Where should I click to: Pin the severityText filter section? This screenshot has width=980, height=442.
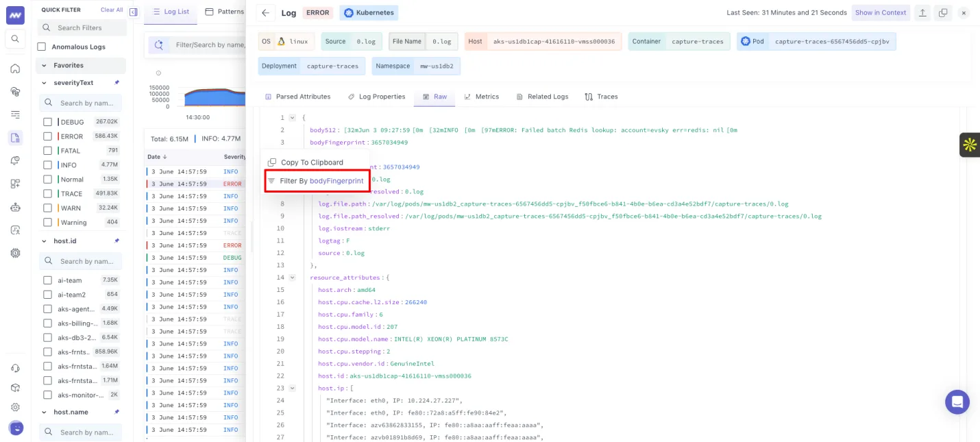117,82
